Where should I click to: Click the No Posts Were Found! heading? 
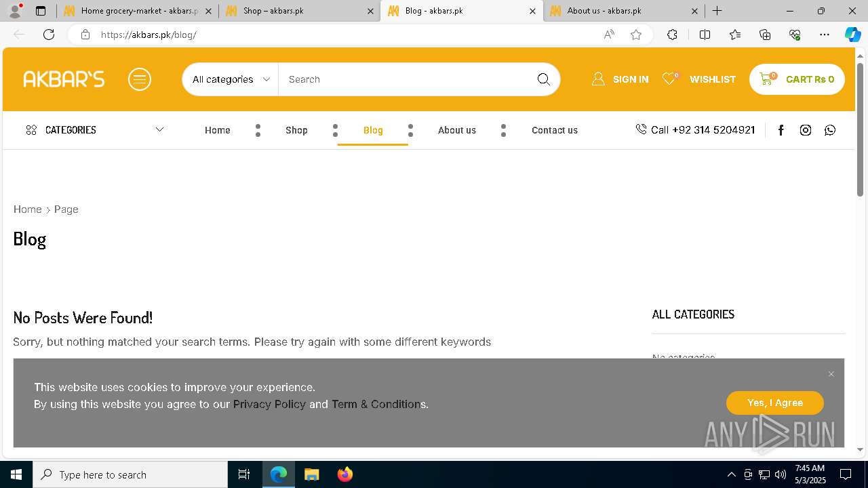(83, 317)
